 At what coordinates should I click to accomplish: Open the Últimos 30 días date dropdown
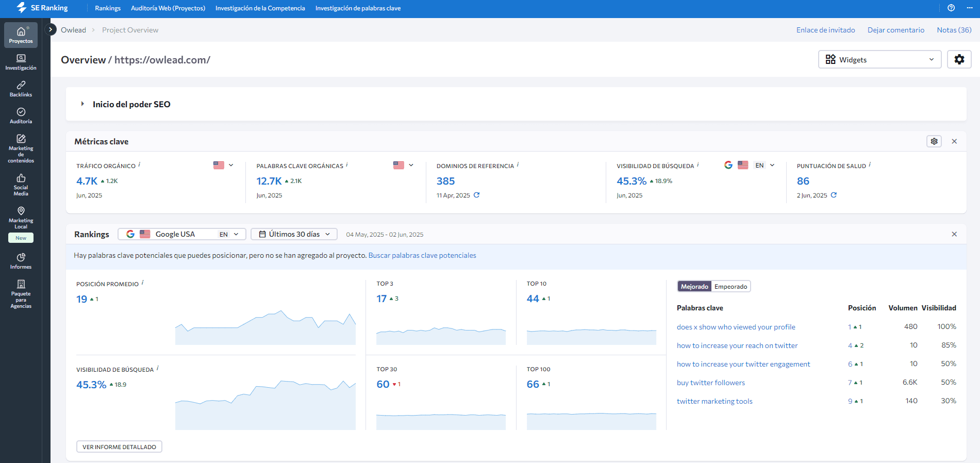(294, 234)
